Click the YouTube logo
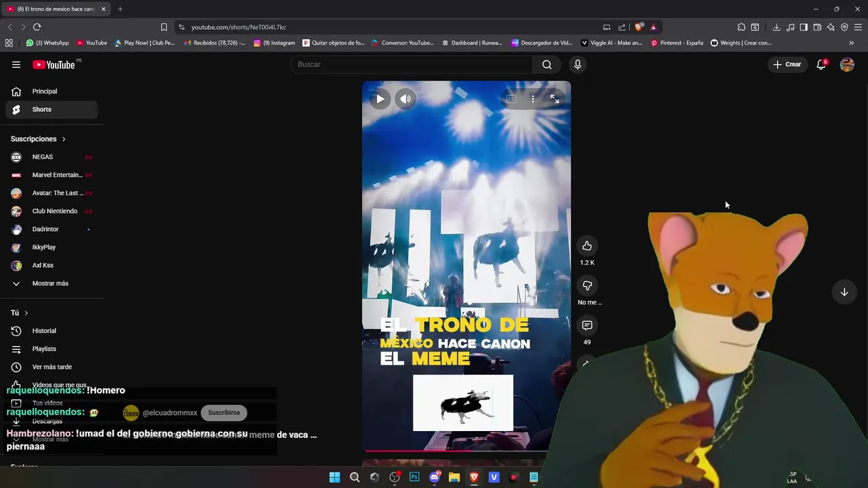The height and width of the screenshot is (488, 868). coord(54,64)
